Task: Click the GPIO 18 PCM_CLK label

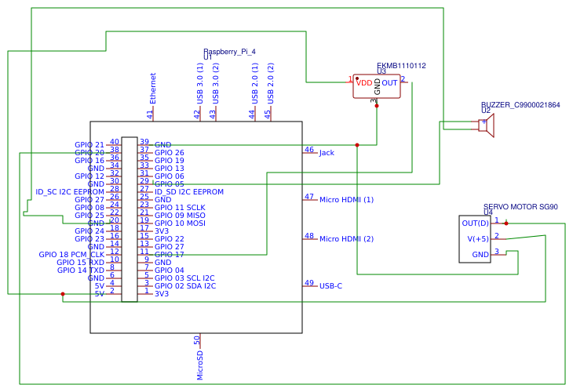Action: point(71,254)
